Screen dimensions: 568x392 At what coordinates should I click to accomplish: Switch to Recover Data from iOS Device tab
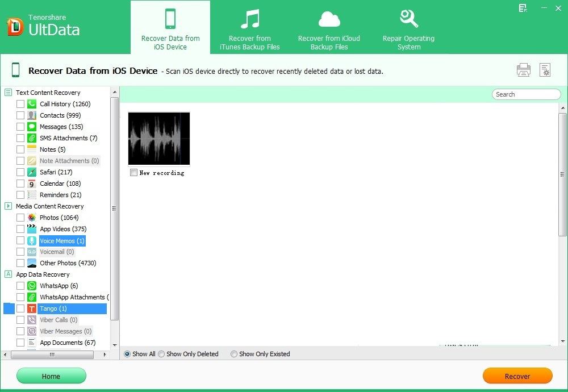point(170,27)
